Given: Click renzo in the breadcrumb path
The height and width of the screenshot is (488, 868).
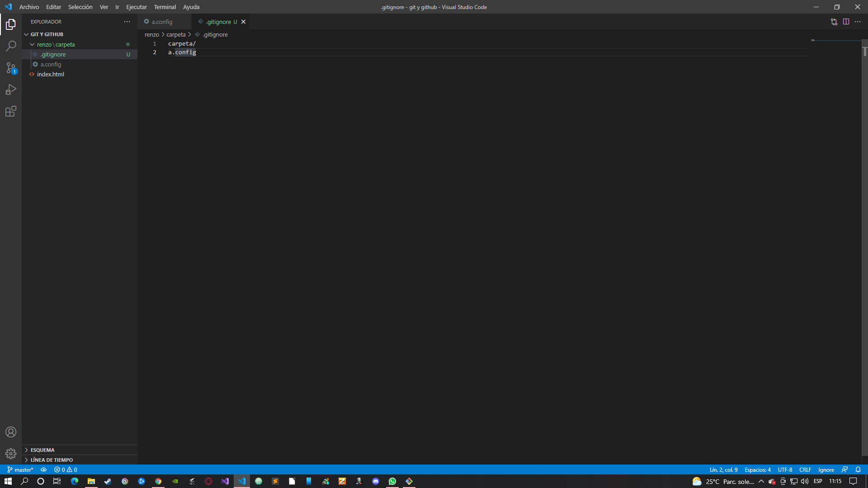Looking at the screenshot, I should tap(152, 35).
